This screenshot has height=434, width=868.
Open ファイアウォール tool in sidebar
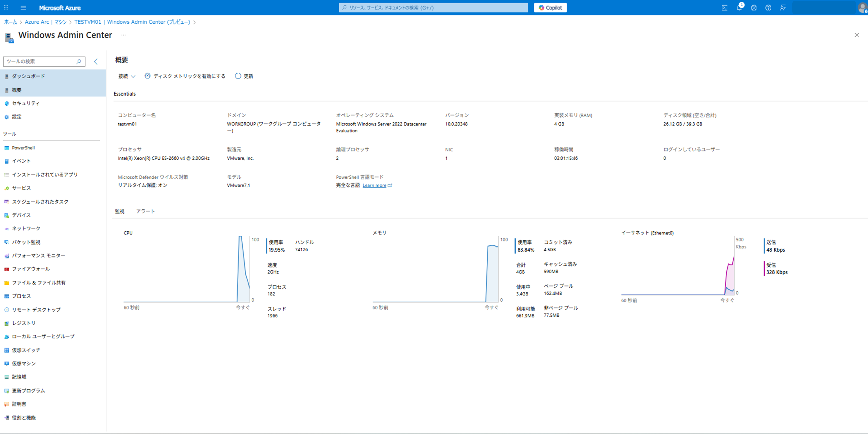click(31, 269)
